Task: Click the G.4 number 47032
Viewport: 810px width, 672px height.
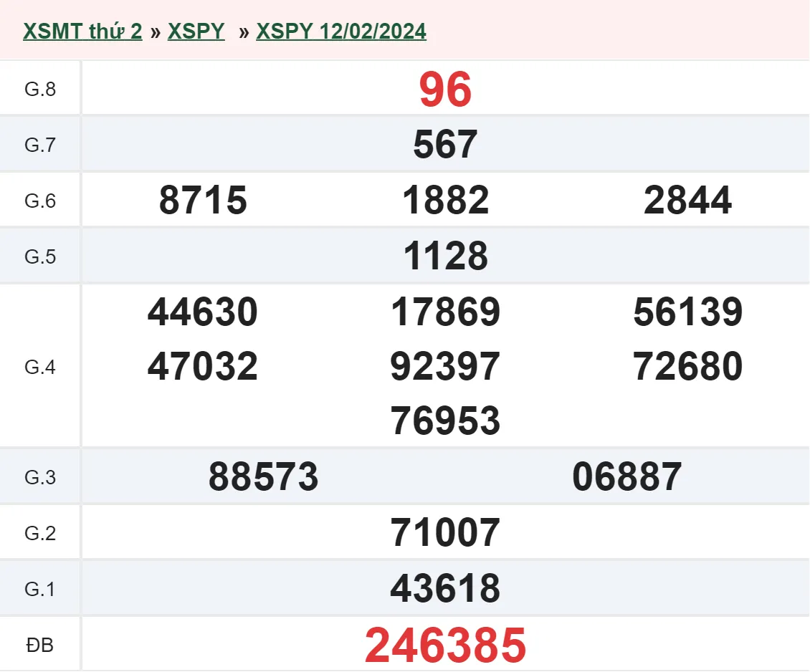Action: pos(203,366)
